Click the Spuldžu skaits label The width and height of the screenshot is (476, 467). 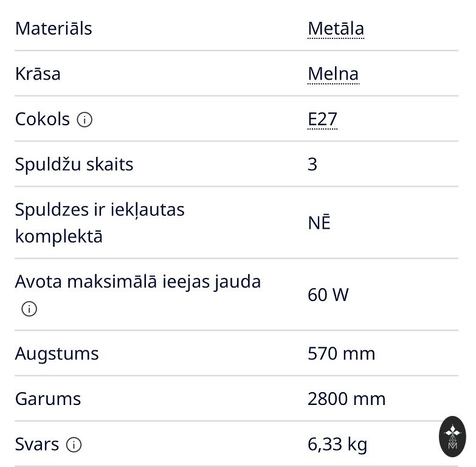pos(74,164)
